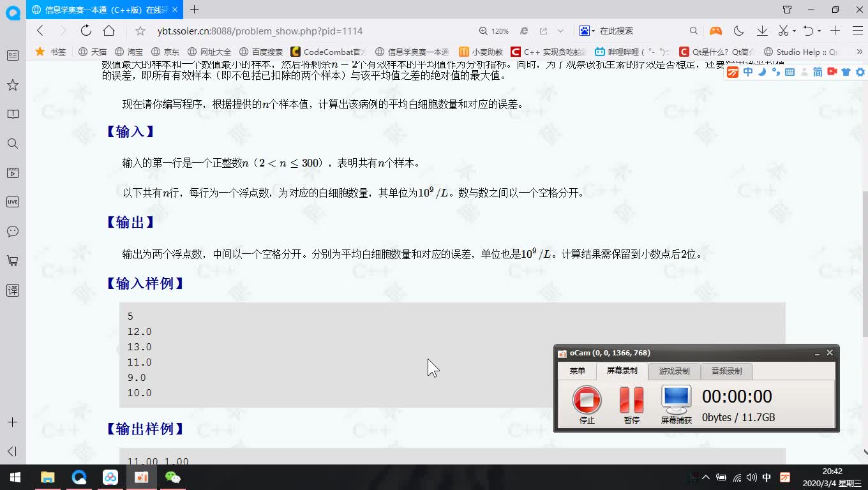The image size is (868, 490).
Task: Toggle the 中 translation extension
Action: [x=748, y=72]
